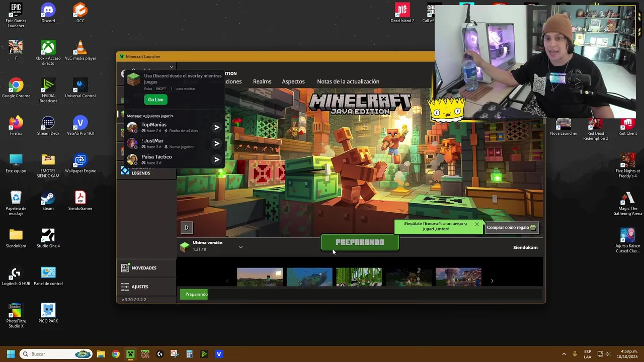Image resolution: width=644 pixels, height=362 pixels.
Task: Open Firefox desktop icon
Action: (x=16, y=126)
